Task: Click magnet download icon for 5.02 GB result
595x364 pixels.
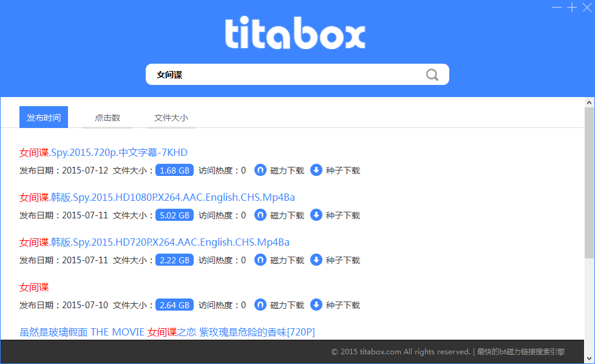Action: coord(260,215)
